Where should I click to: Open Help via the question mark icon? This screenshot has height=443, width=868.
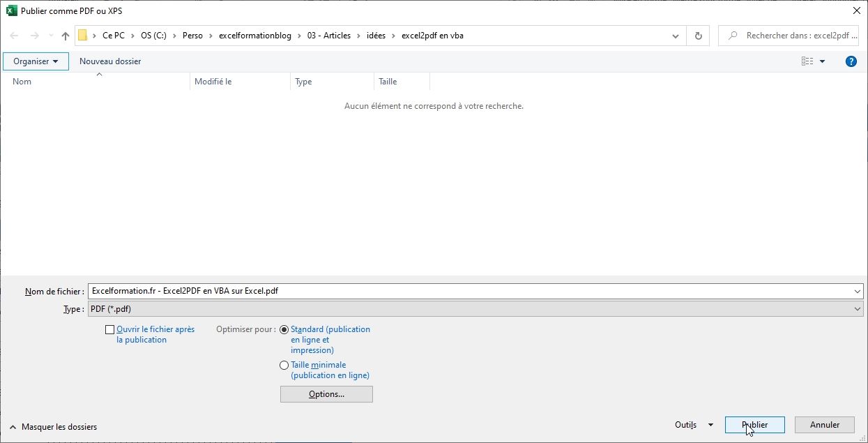click(x=851, y=61)
